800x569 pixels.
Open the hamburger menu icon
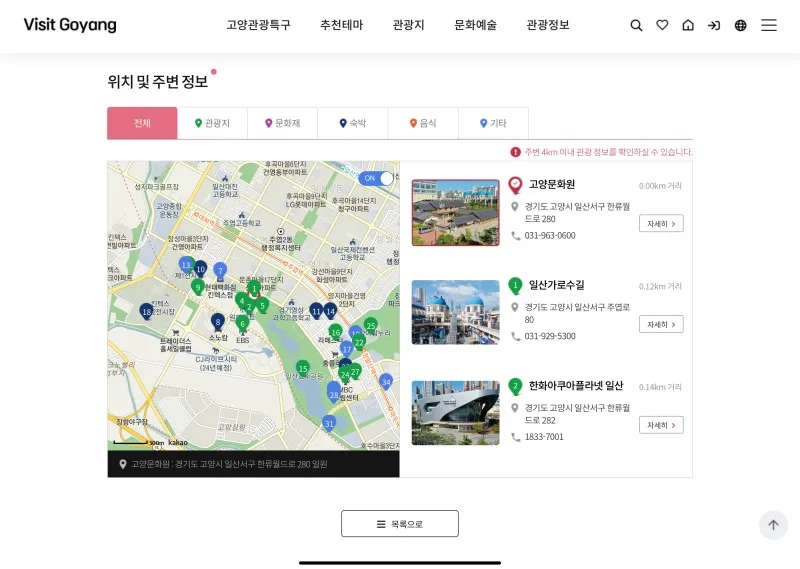tap(769, 25)
